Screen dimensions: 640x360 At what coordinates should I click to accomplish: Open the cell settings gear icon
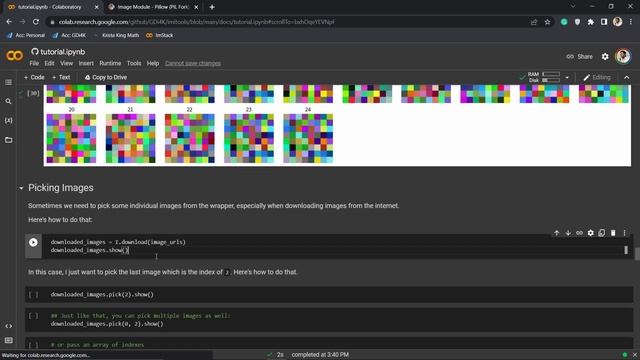(591, 233)
